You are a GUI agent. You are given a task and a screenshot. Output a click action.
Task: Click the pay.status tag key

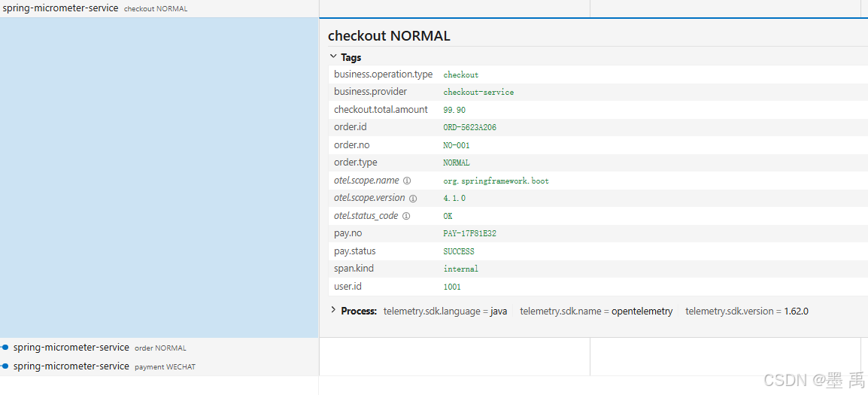click(x=355, y=251)
